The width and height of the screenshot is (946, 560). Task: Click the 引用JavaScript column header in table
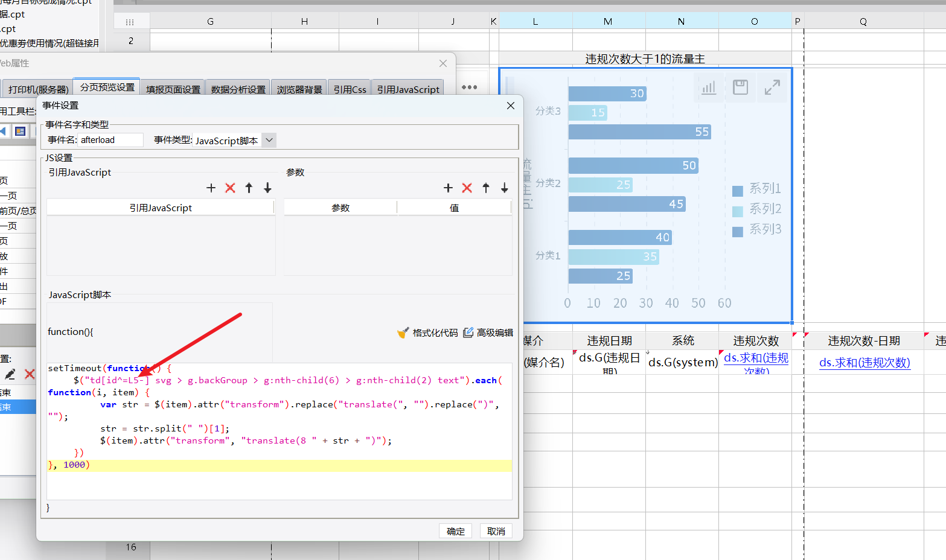point(161,208)
